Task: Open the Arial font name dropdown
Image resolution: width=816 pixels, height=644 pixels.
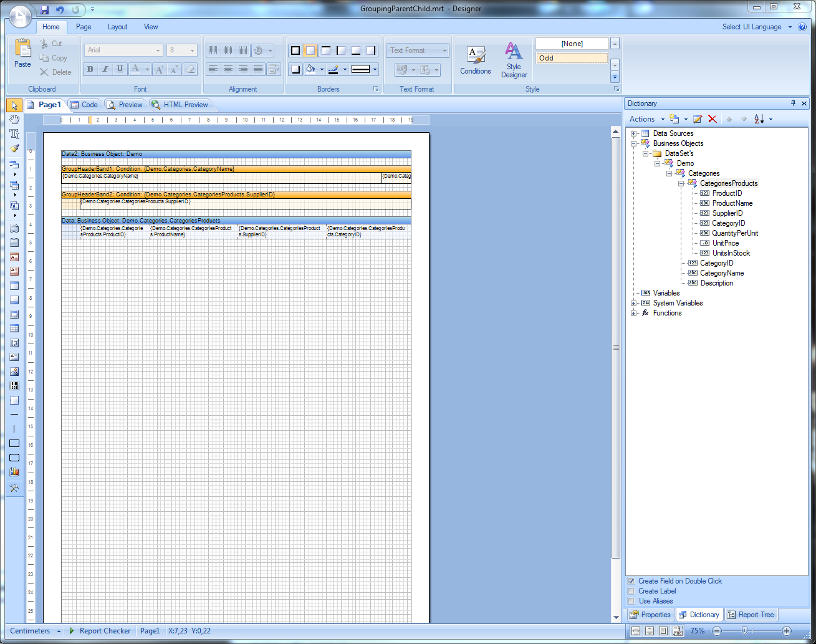Action: point(158,50)
